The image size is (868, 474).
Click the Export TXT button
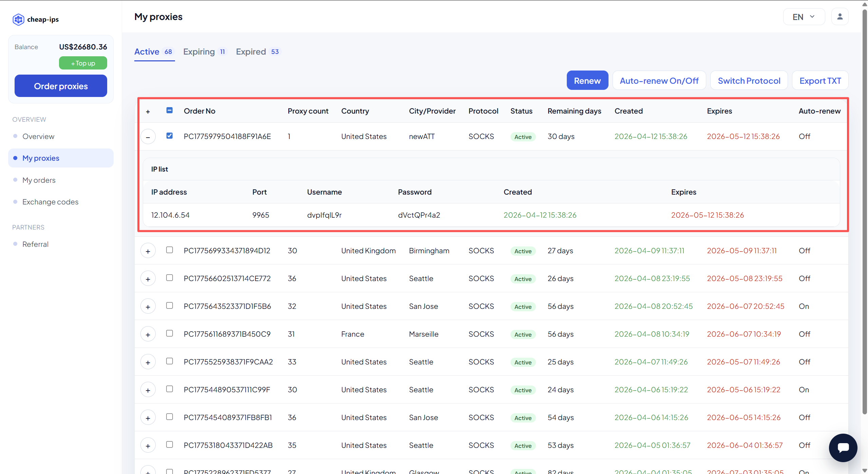(x=820, y=81)
